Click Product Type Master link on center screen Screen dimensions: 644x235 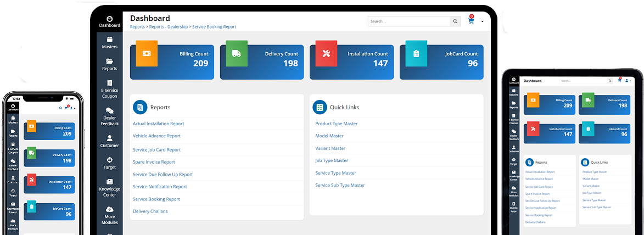[336, 124]
